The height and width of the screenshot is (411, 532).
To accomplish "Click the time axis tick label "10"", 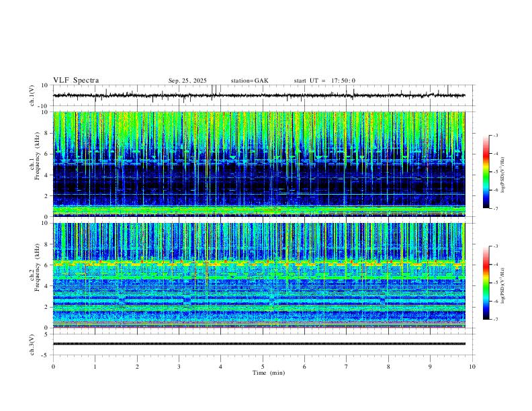I will tap(472, 367).
